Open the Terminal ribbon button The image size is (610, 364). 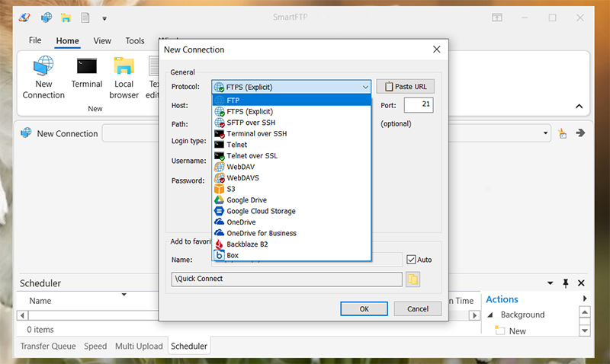[x=87, y=73]
